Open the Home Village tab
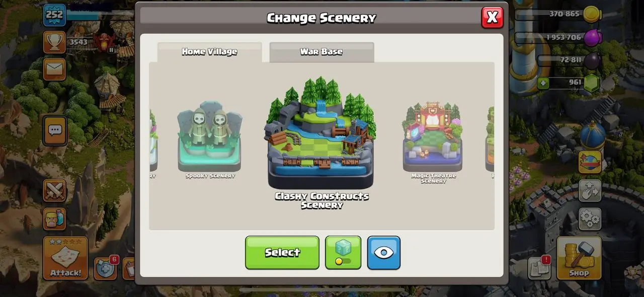Image resolution: width=644 pixels, height=297 pixels. click(x=209, y=52)
